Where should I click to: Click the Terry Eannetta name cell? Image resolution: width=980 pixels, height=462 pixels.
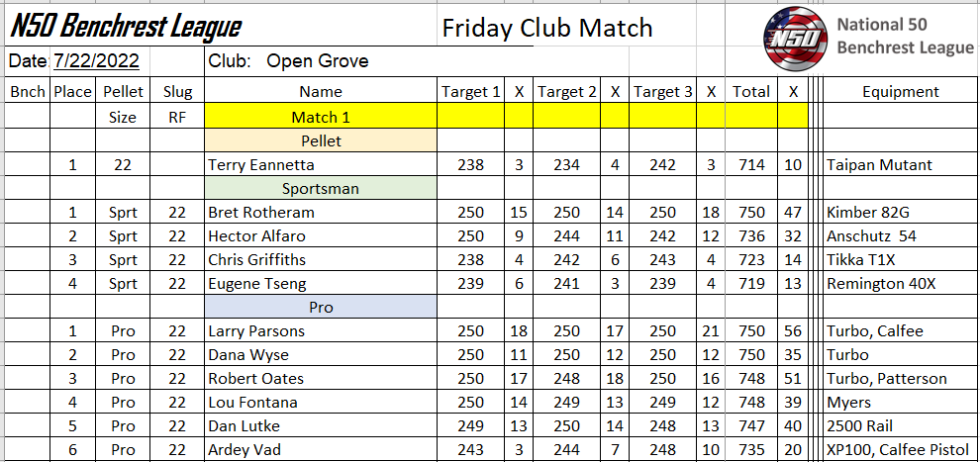click(321, 165)
